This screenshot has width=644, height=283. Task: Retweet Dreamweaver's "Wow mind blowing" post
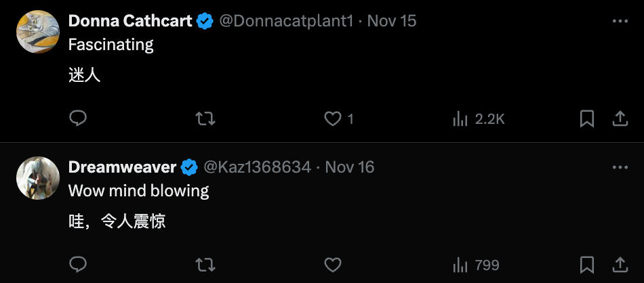tap(205, 264)
